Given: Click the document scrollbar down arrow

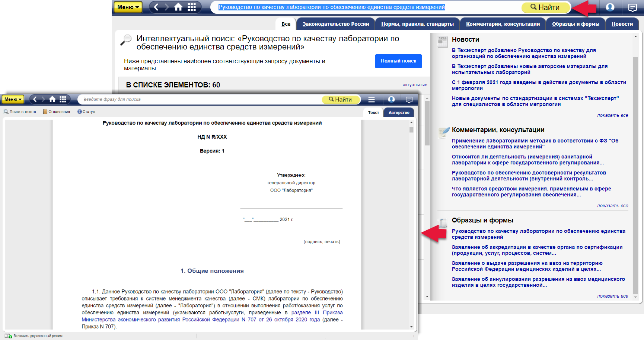Looking at the screenshot, I should (411, 327).
